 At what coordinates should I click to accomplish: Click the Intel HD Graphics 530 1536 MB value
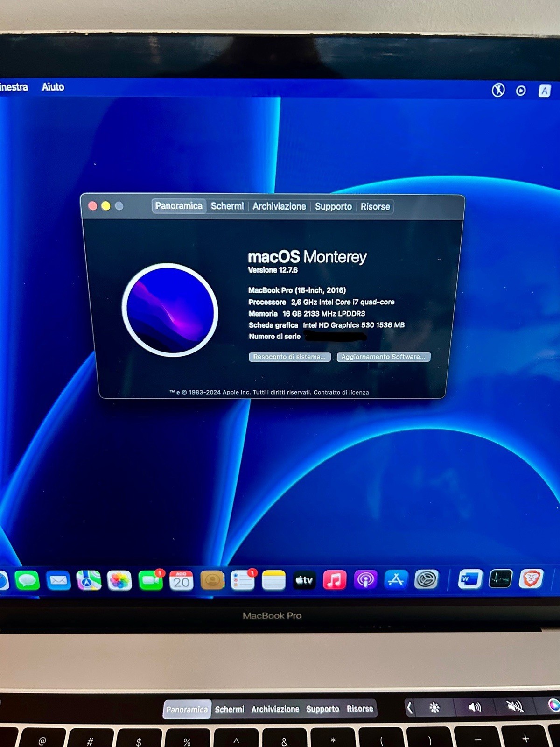coord(353,325)
